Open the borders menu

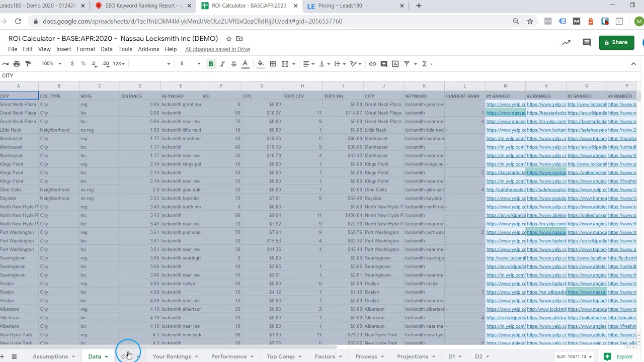[x=273, y=64]
